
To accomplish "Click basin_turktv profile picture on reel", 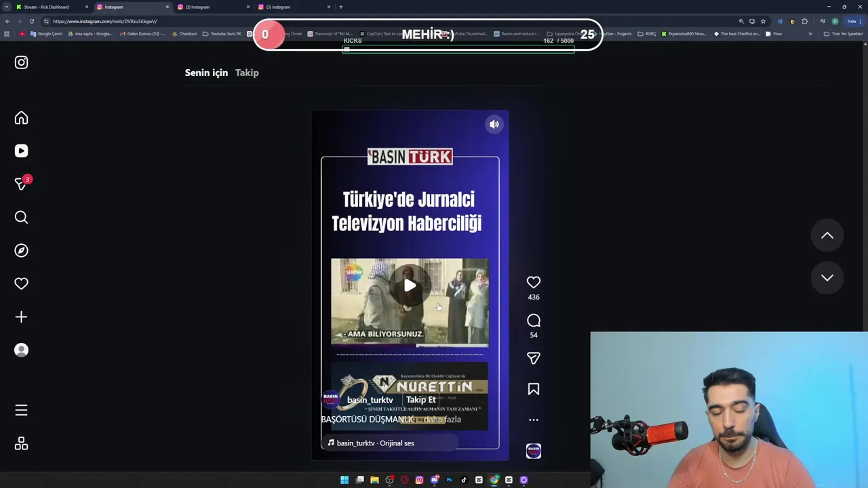I will [331, 400].
